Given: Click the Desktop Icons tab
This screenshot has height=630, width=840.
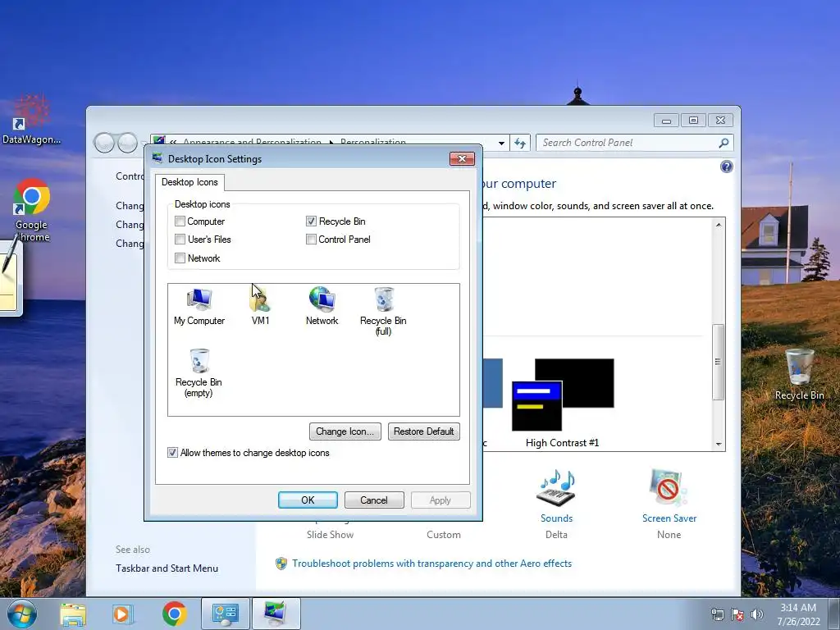Looking at the screenshot, I should click(x=189, y=182).
